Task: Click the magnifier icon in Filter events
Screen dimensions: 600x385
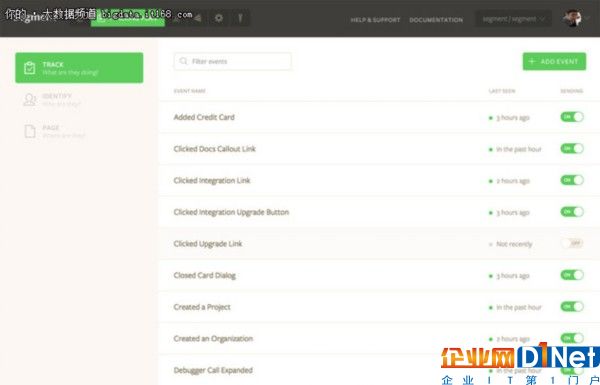Action: 183,61
